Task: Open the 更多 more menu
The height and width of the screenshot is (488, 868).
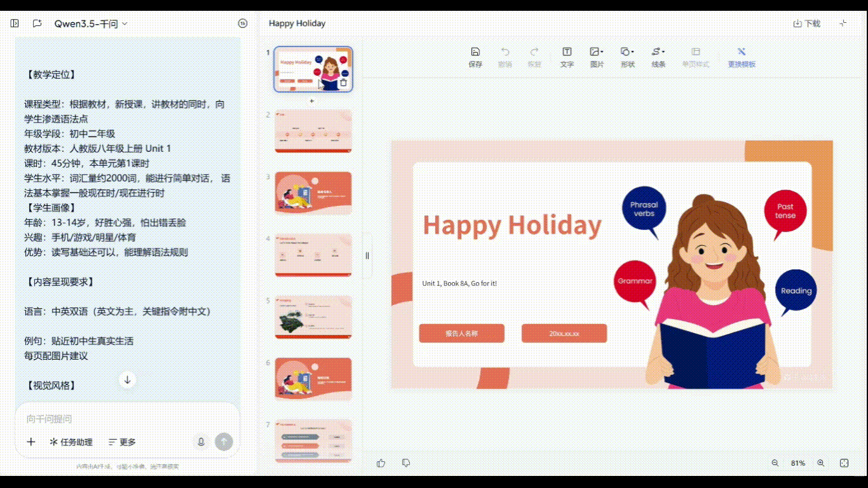Action: [122, 442]
